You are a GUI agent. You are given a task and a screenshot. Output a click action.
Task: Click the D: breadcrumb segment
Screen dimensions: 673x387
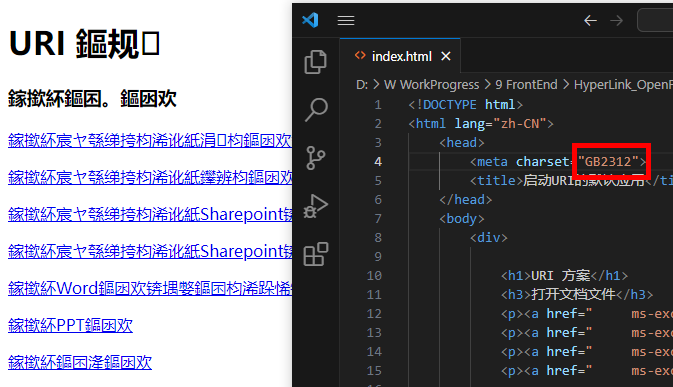click(362, 85)
